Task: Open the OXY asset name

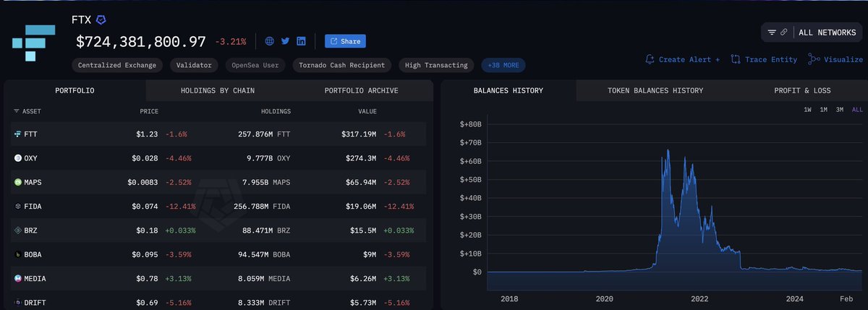Action: click(31, 158)
